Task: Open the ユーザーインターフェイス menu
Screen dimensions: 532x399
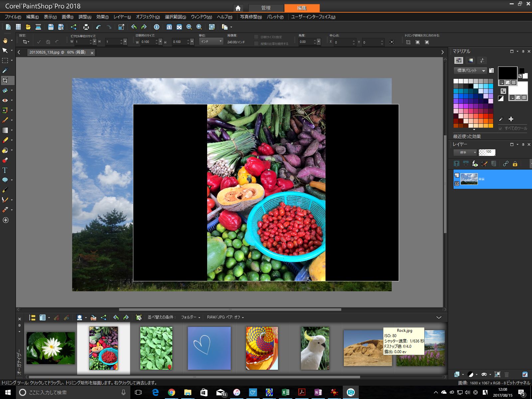Action: (313, 17)
